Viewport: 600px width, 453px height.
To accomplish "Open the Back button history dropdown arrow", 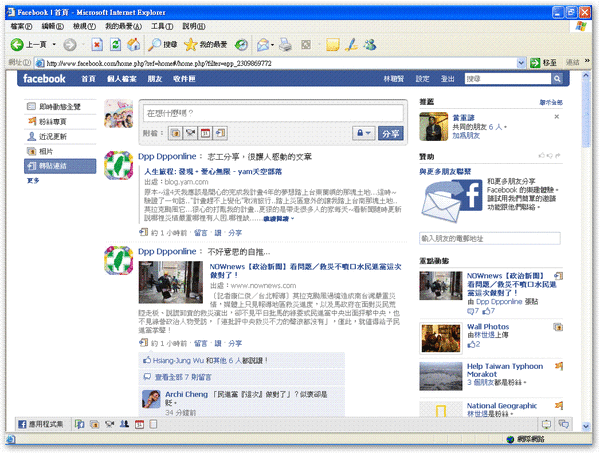I will tap(54, 45).
